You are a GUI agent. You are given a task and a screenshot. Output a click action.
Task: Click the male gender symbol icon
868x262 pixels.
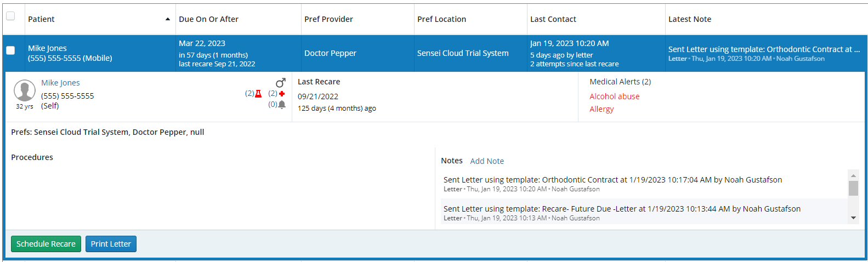point(281,83)
